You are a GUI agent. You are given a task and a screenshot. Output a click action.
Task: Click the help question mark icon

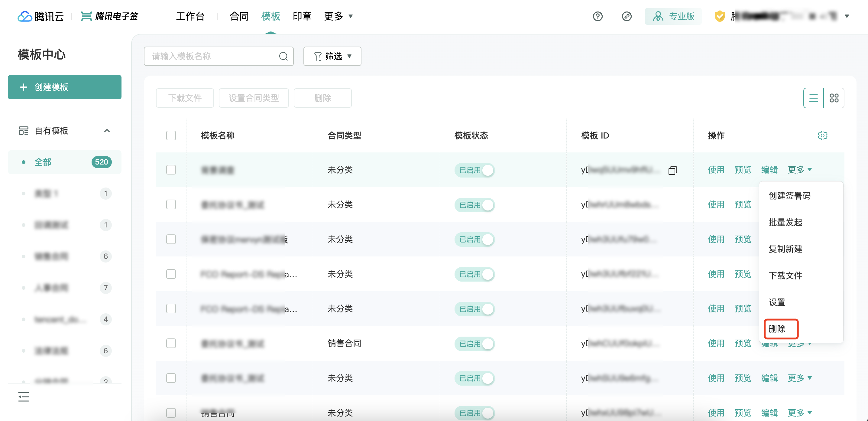pyautogui.click(x=598, y=16)
